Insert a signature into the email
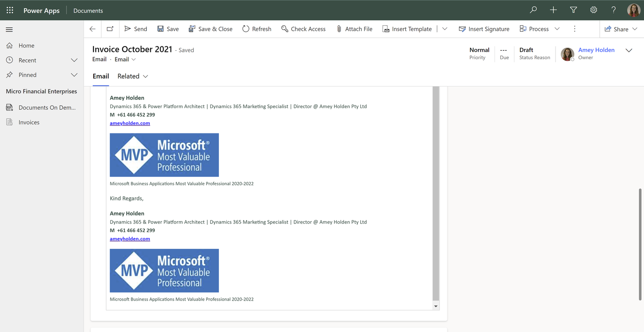Viewport: 644px width, 332px height. tap(484, 29)
